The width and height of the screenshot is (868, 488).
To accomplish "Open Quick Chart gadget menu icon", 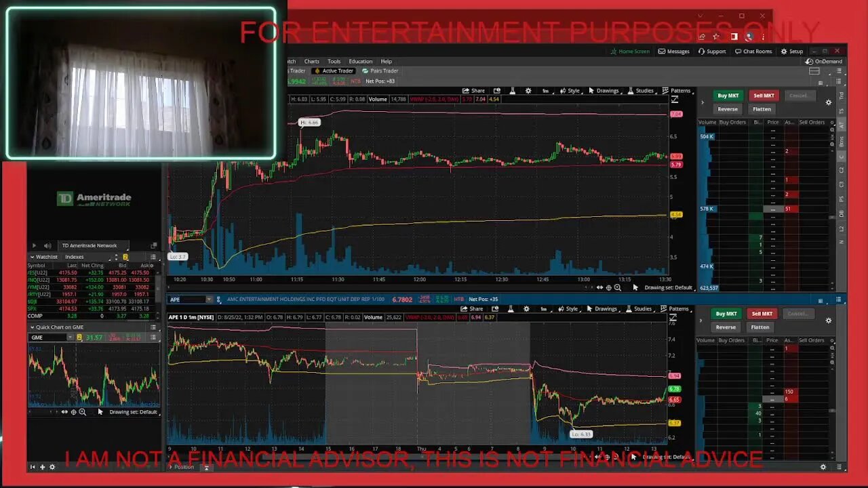I will point(153,327).
